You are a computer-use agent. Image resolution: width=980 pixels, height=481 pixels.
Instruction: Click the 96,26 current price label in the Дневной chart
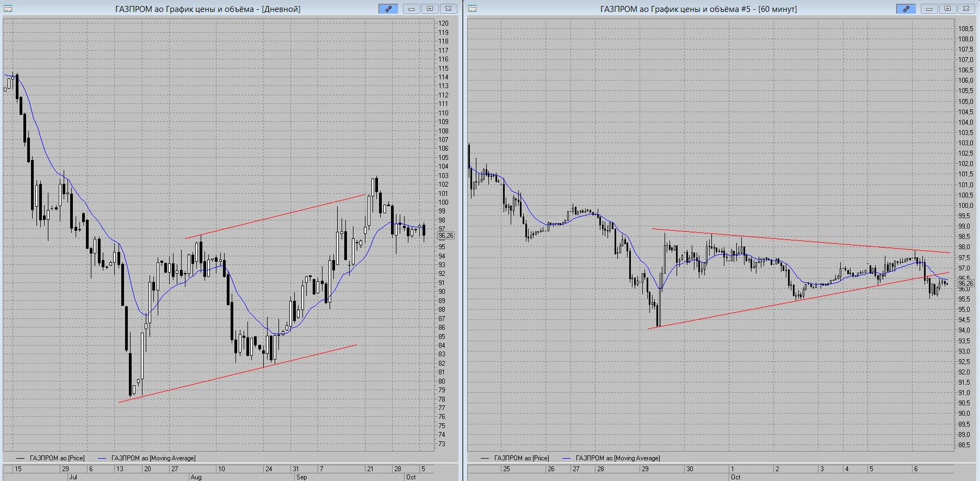[x=445, y=236]
